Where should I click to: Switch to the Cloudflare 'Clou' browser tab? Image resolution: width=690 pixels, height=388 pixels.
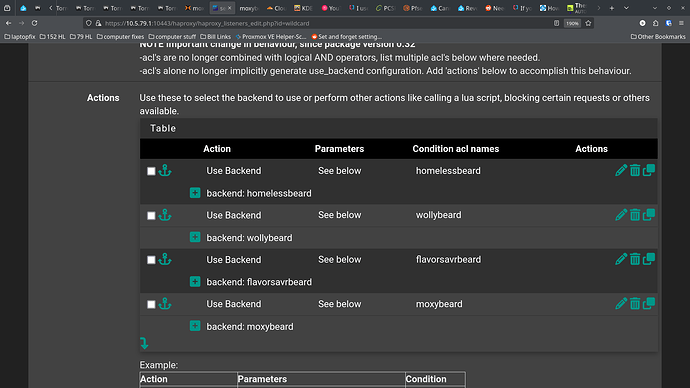pyautogui.click(x=276, y=8)
